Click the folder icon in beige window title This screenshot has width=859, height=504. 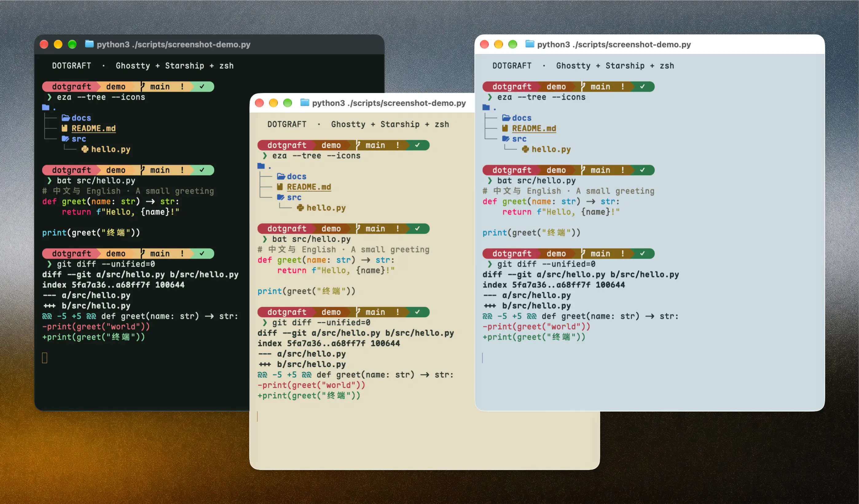click(305, 103)
